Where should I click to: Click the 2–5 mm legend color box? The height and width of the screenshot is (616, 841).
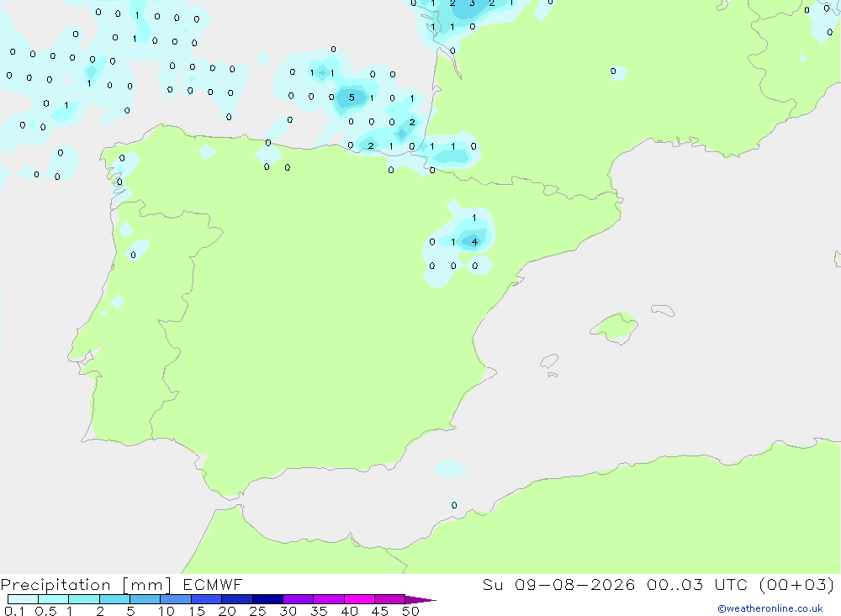point(114,599)
